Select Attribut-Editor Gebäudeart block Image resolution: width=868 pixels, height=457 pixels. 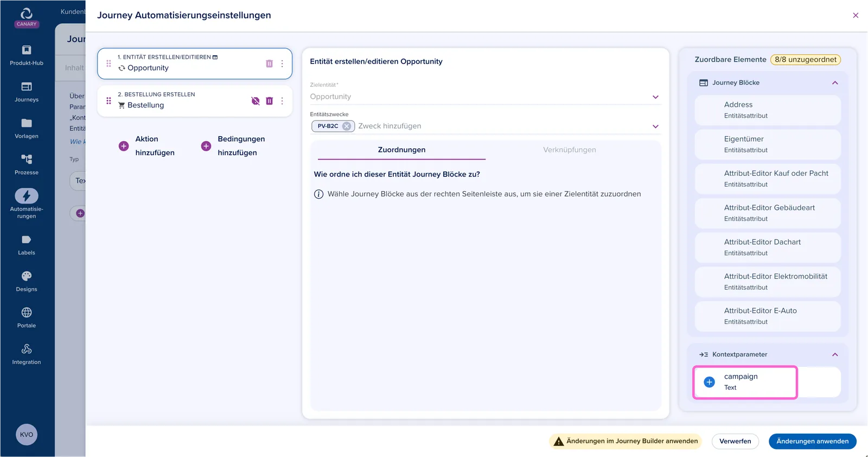click(768, 213)
